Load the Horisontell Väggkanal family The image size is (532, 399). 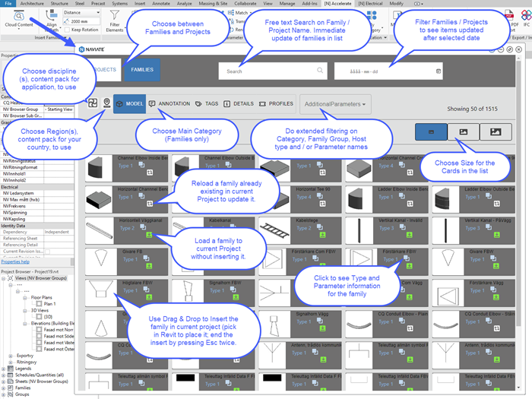tap(149, 235)
